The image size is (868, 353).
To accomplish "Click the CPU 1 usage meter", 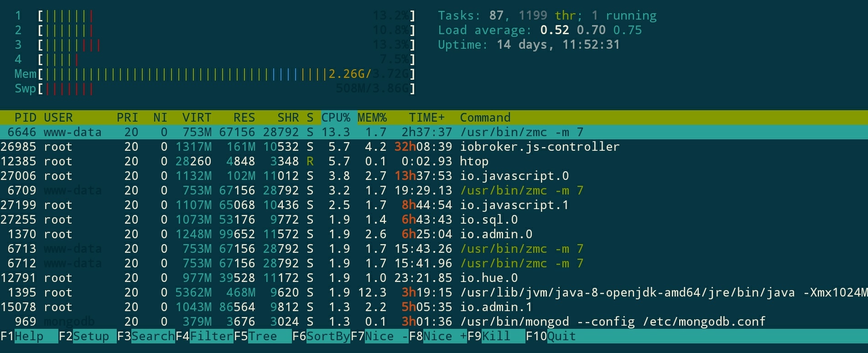I will click(215, 16).
